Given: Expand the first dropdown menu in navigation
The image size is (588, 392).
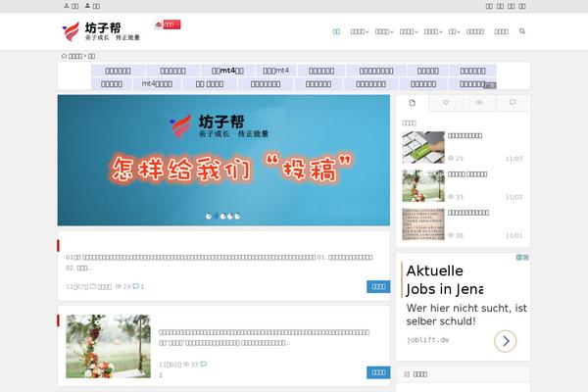Looking at the screenshot, I should click(360, 31).
